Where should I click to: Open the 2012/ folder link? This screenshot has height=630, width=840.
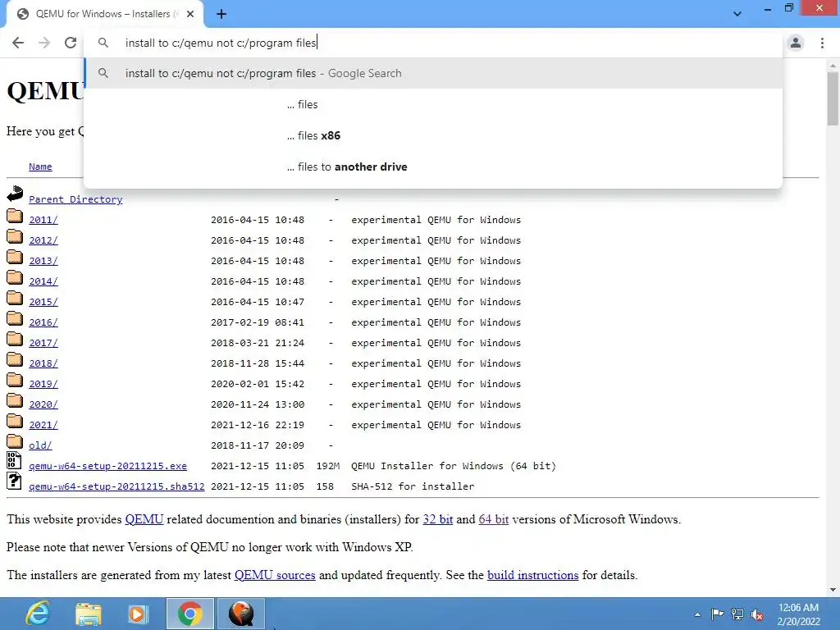(x=43, y=240)
